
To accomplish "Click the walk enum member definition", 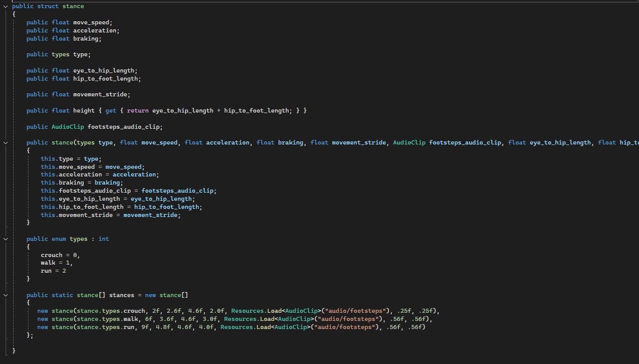I will point(48,263).
